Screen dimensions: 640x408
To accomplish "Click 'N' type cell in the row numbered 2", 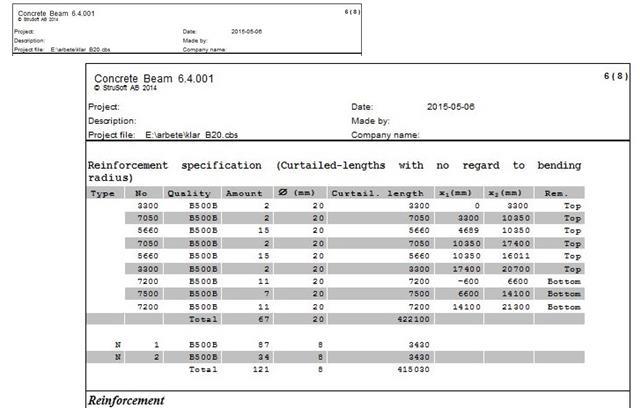I will (118, 357).
